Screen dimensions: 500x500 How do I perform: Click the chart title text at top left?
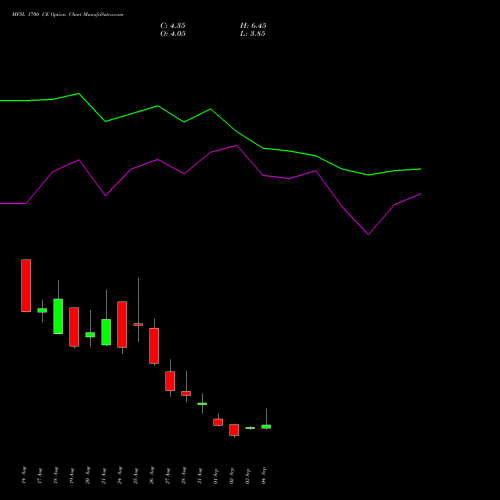68,15
